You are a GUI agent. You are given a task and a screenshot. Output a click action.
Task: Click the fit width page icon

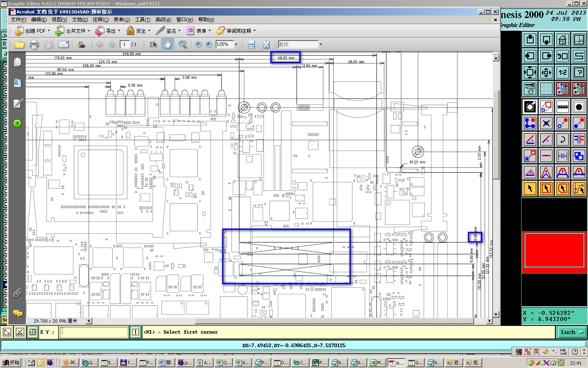tap(252, 44)
